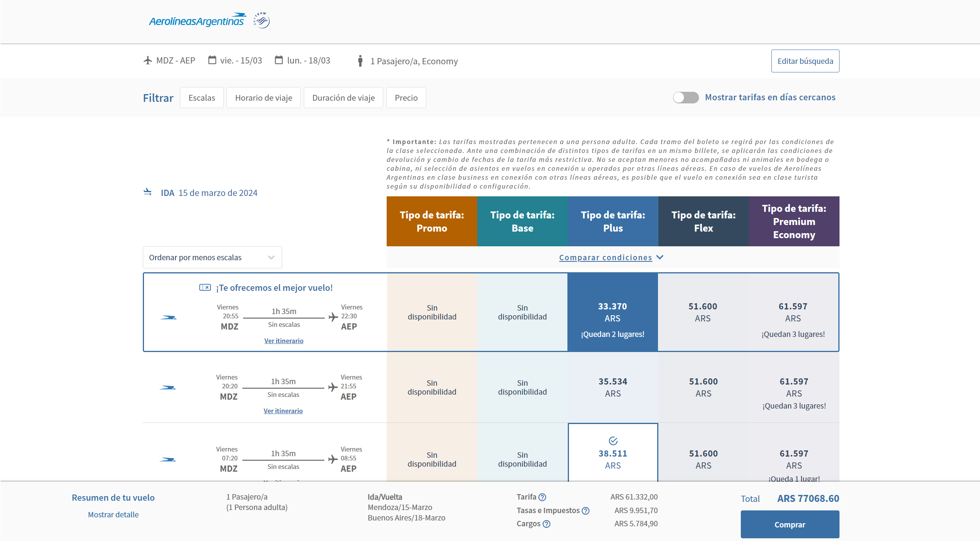Choose 61.597 ARS fare on 20:20 flight
This screenshot has height=541, width=980.
(x=793, y=387)
